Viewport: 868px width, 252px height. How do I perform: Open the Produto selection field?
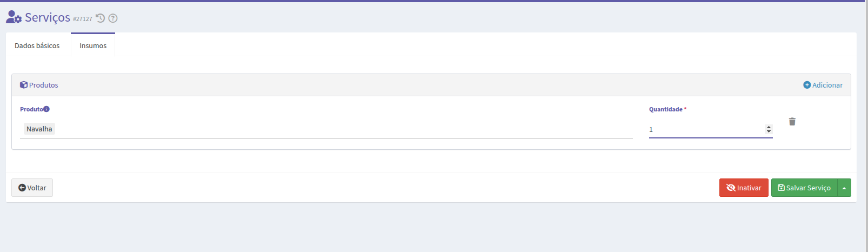coord(326,129)
